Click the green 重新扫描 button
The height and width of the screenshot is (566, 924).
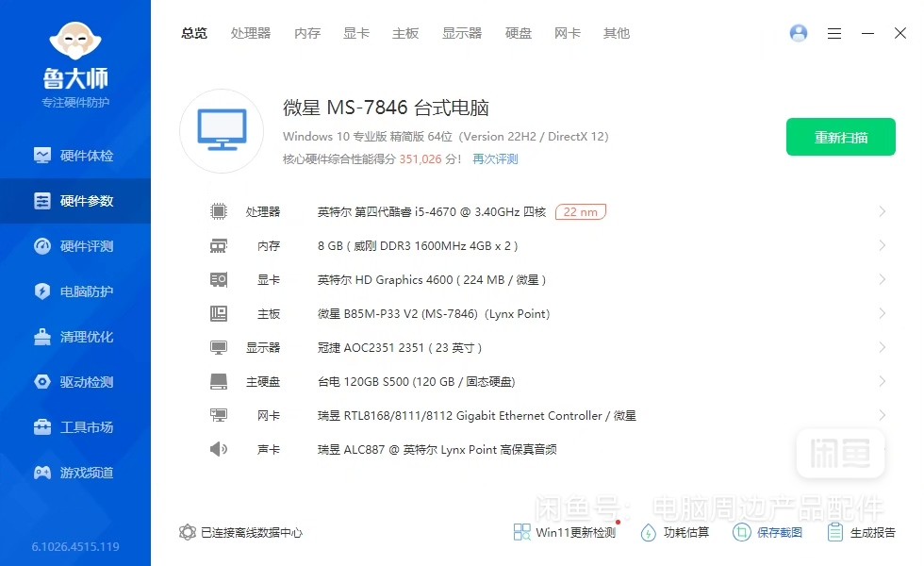[x=841, y=137]
